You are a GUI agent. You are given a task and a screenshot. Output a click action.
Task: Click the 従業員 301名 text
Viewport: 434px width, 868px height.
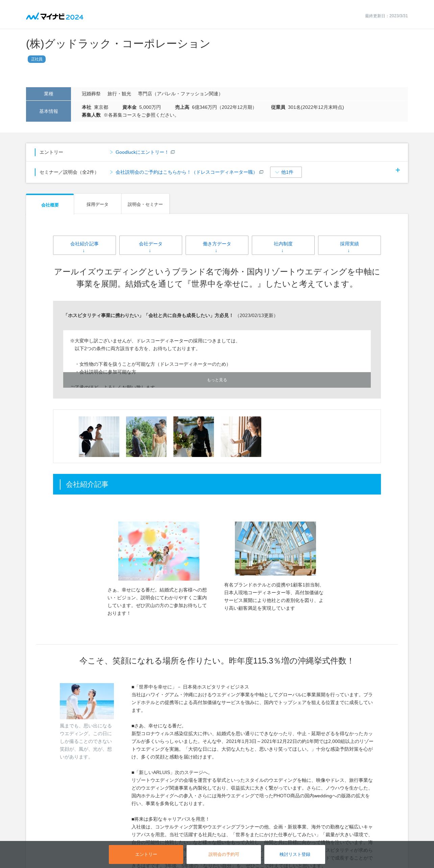pos(307,107)
